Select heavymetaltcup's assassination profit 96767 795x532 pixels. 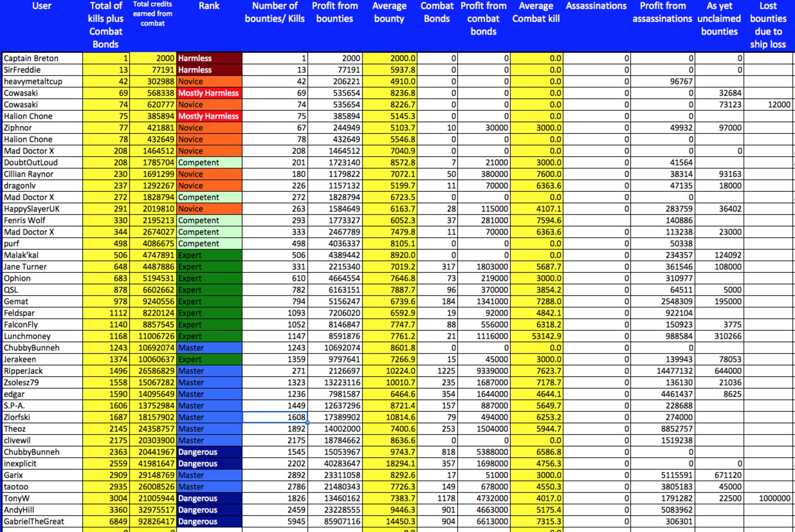coord(662,81)
